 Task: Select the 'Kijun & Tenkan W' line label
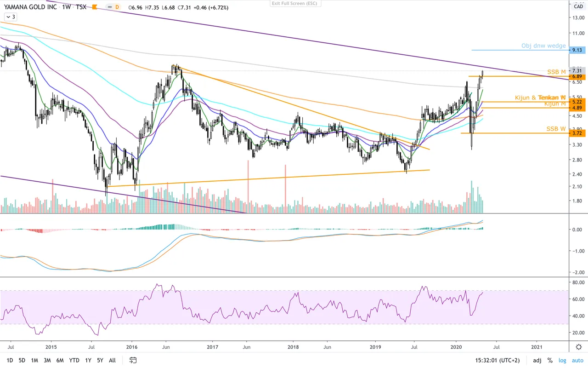coord(540,98)
